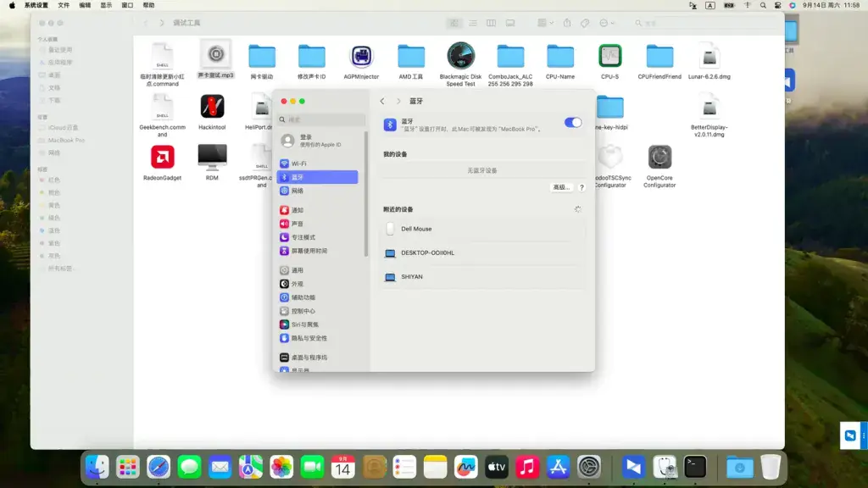Open the Apple menu
This screenshot has width=868, height=488.
tap(12, 5)
